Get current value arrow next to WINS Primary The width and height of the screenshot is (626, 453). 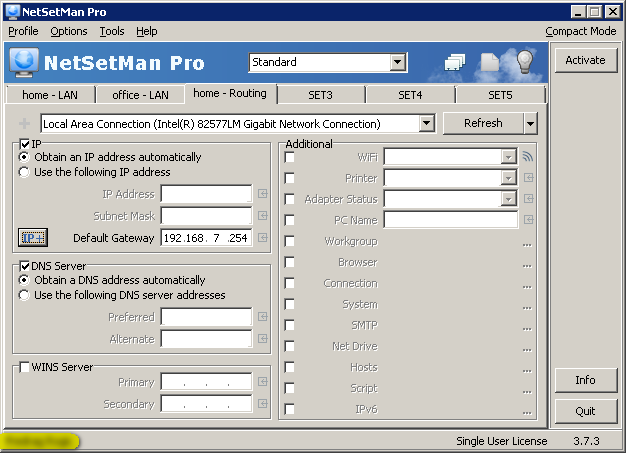click(x=263, y=382)
